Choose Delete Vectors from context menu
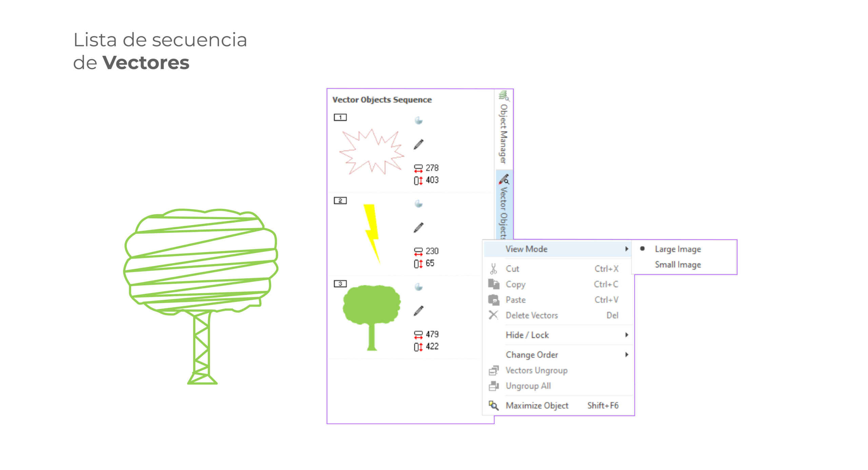868x470 pixels. tap(531, 315)
